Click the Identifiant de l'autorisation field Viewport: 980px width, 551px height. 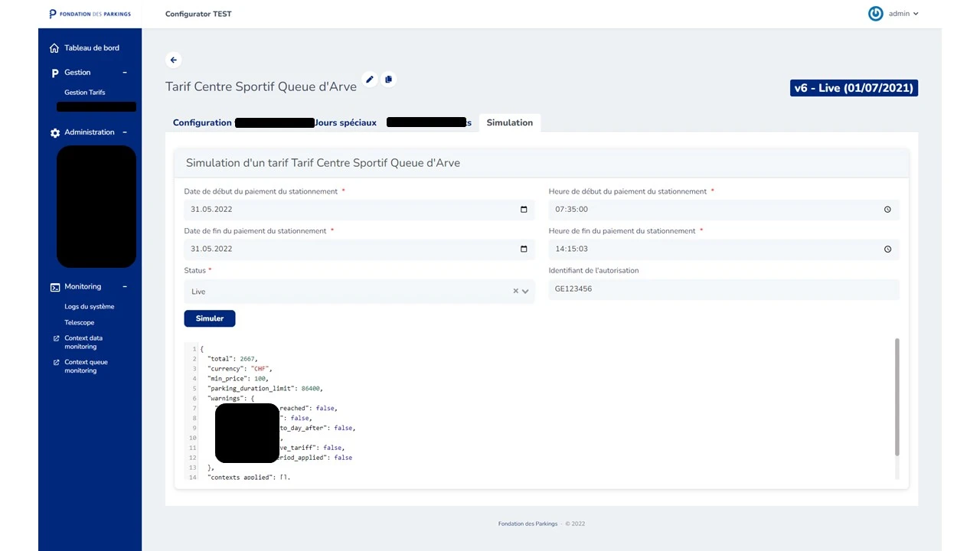tap(723, 289)
